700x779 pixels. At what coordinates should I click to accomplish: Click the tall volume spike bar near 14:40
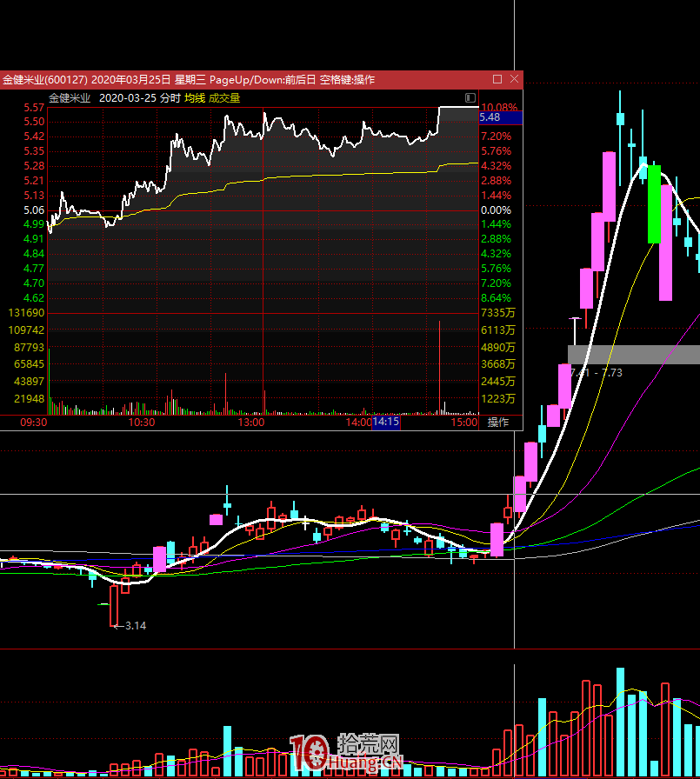click(x=439, y=368)
